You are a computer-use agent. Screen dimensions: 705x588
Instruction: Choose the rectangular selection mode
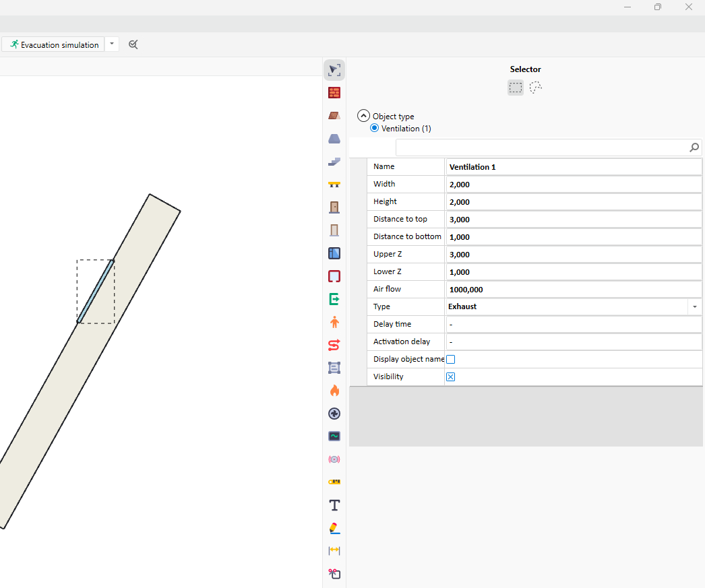pos(516,88)
